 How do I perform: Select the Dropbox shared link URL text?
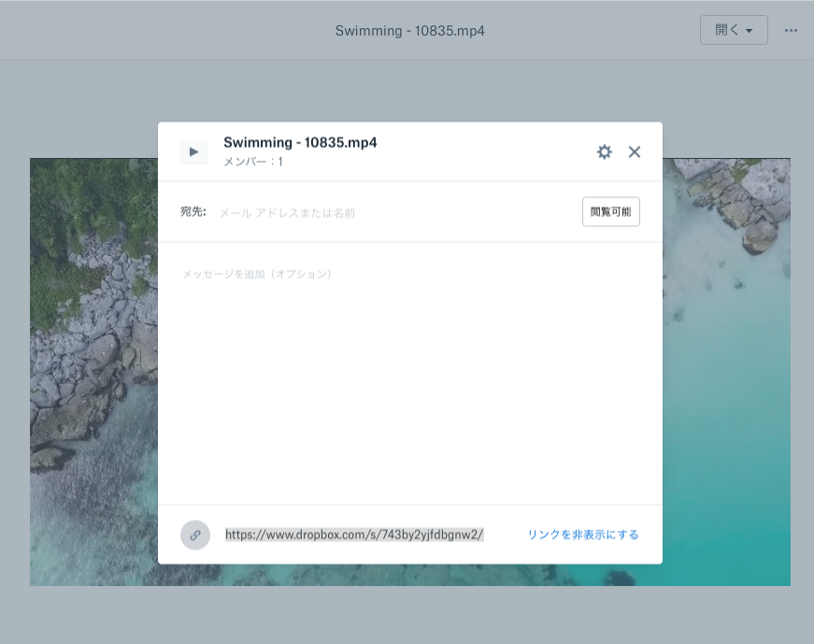pyautogui.click(x=354, y=535)
